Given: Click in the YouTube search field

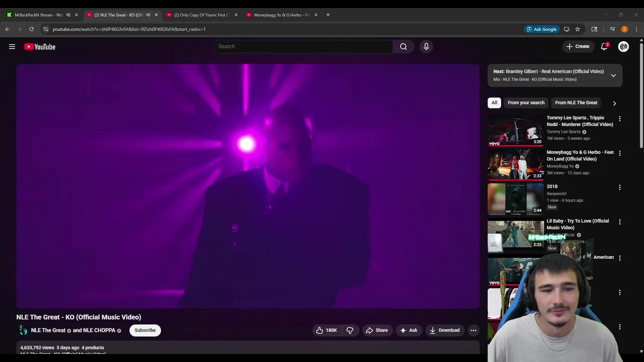Looking at the screenshot, I should tap(303, 46).
